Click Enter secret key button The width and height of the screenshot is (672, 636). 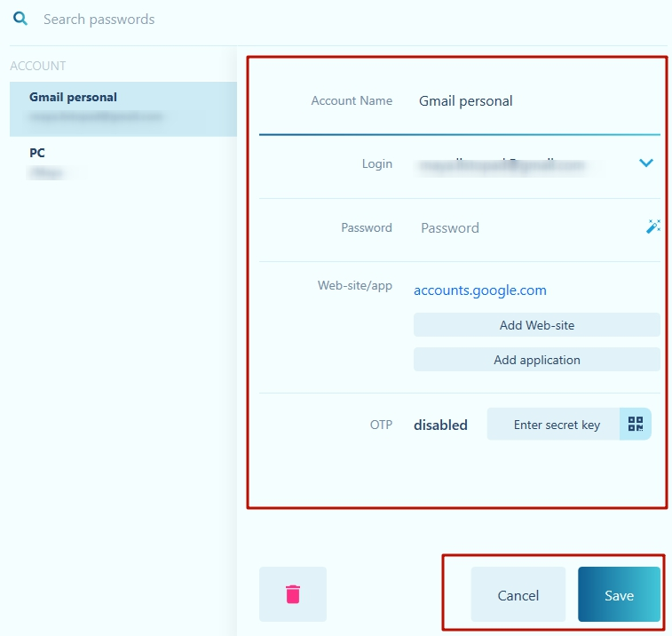pos(556,425)
